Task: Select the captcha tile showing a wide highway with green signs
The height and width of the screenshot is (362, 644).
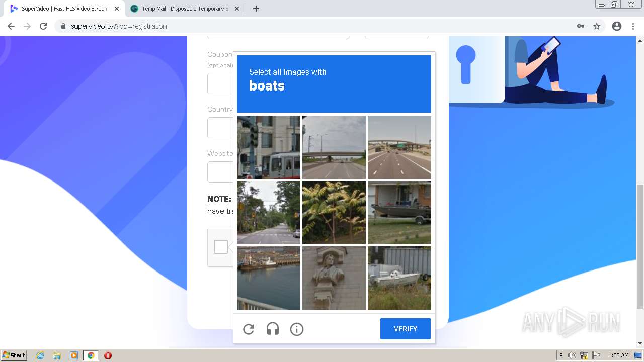Action: (399, 147)
